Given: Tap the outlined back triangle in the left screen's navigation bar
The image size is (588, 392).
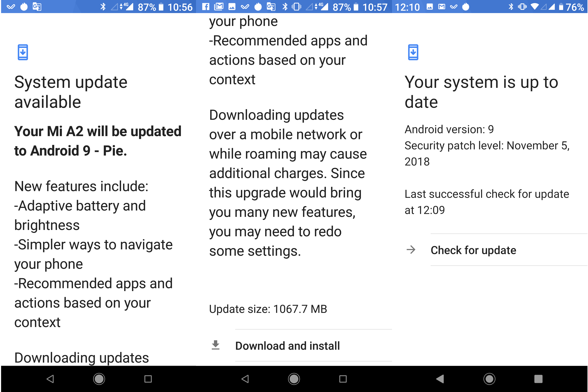Looking at the screenshot, I should pyautogui.click(x=50, y=379).
